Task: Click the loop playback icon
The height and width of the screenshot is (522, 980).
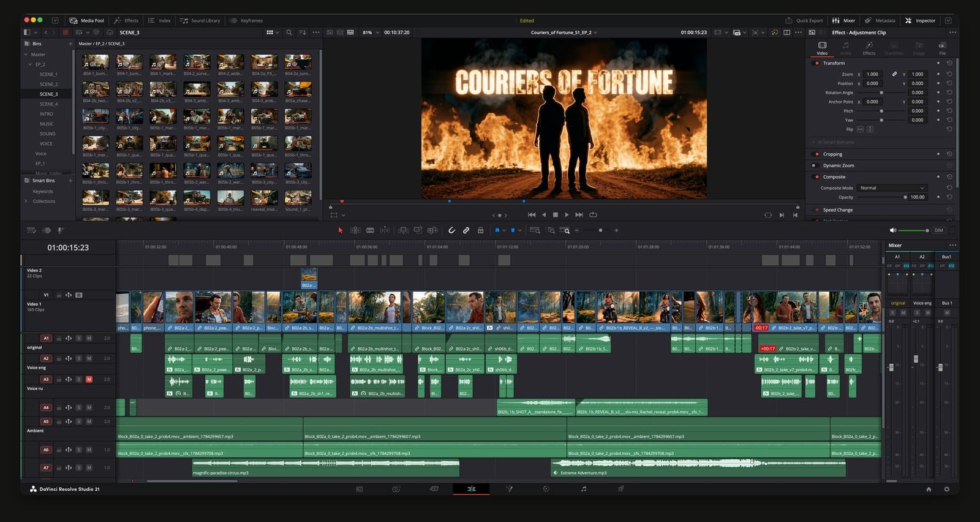Action: (x=593, y=214)
